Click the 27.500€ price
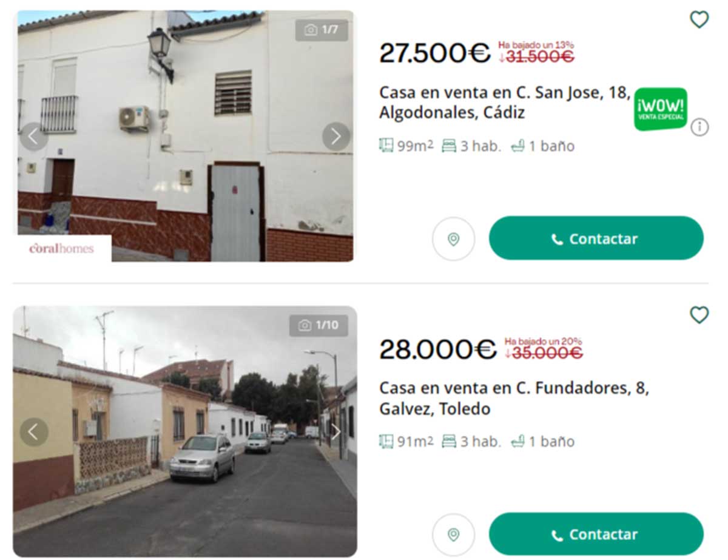 coord(434,53)
